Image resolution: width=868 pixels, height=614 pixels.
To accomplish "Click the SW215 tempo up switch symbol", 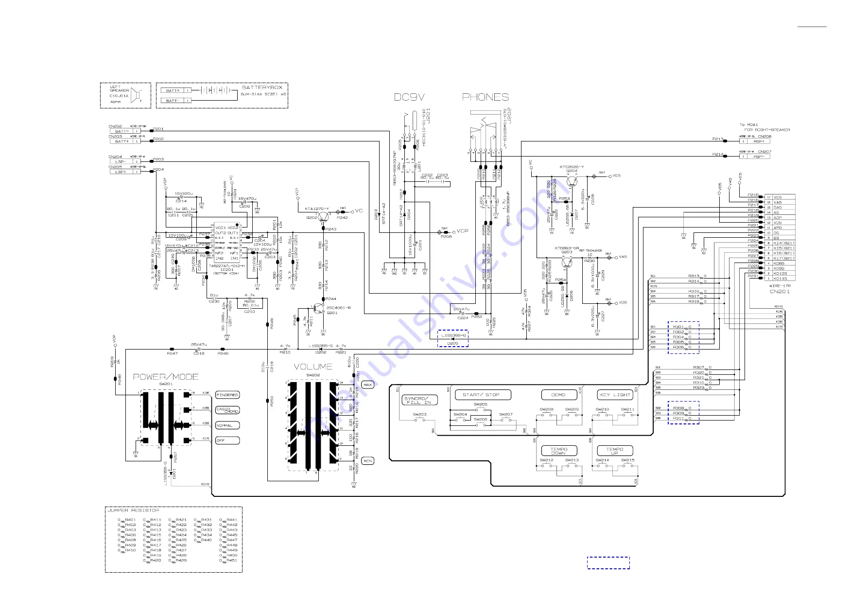I will [627, 465].
